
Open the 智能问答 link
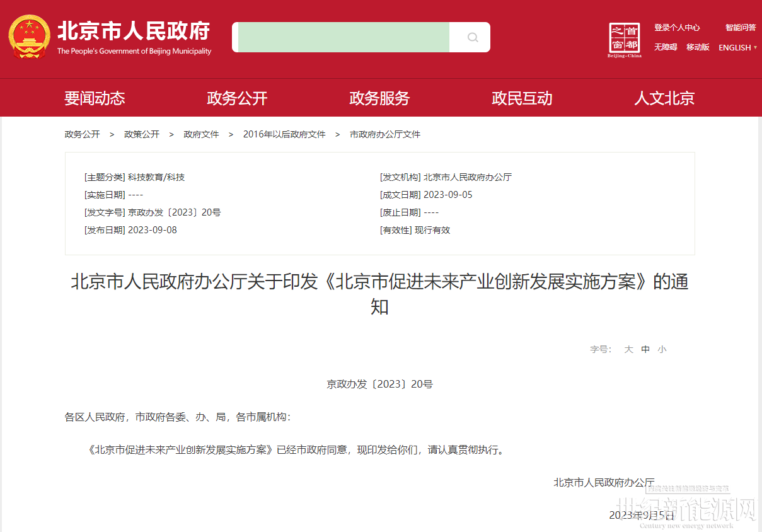[740, 28]
